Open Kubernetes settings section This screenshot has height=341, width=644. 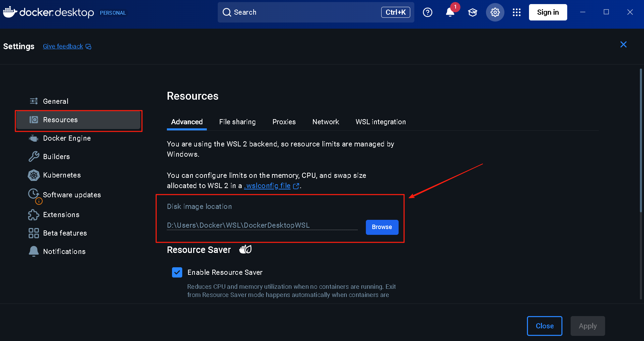(x=78, y=175)
